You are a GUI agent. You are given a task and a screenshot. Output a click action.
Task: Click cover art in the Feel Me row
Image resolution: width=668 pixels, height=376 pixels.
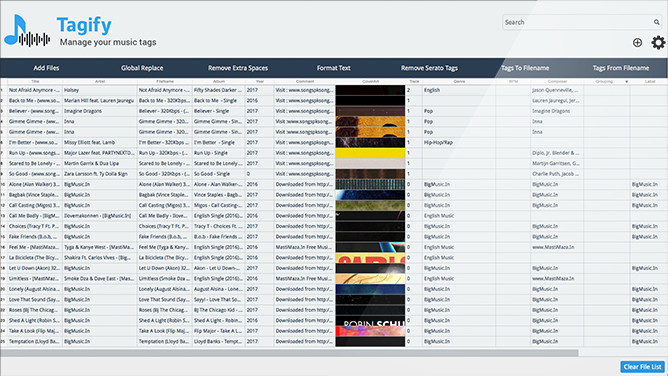[370, 247]
